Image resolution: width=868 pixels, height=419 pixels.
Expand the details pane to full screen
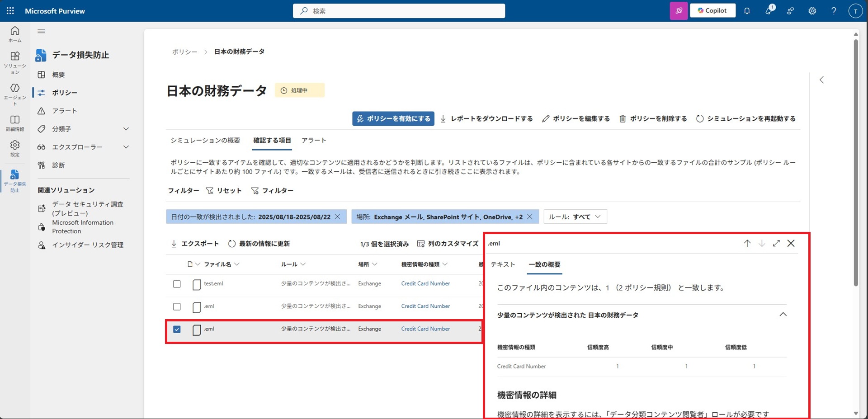[776, 243]
